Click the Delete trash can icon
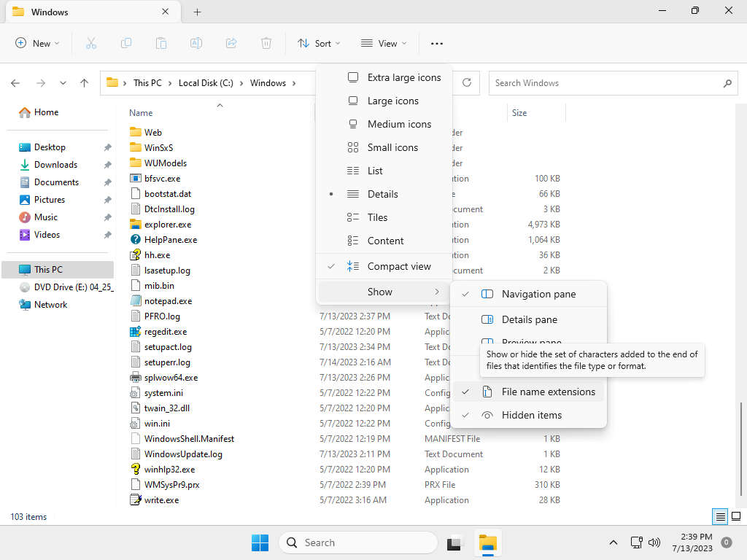 coord(266,43)
